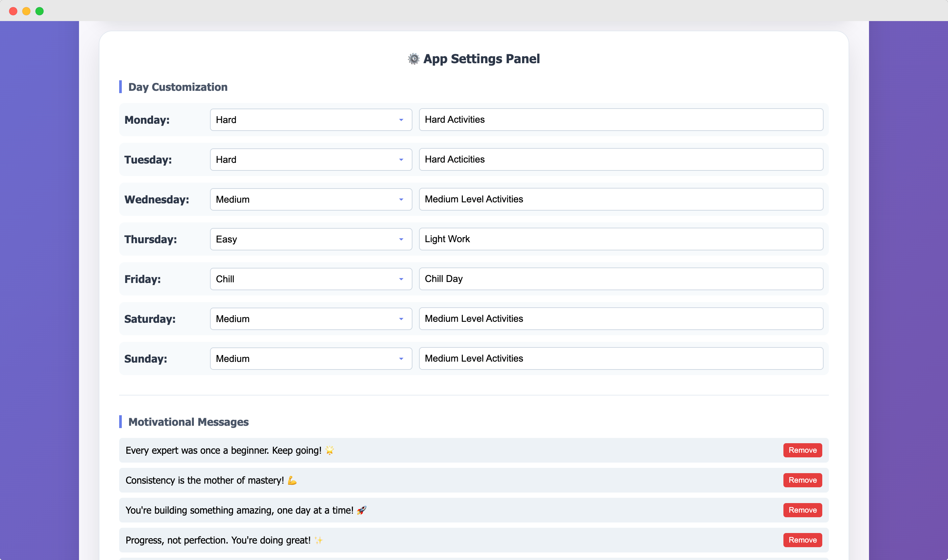948x560 pixels.
Task: Remove the 'Every expert was once' message
Action: (x=802, y=450)
